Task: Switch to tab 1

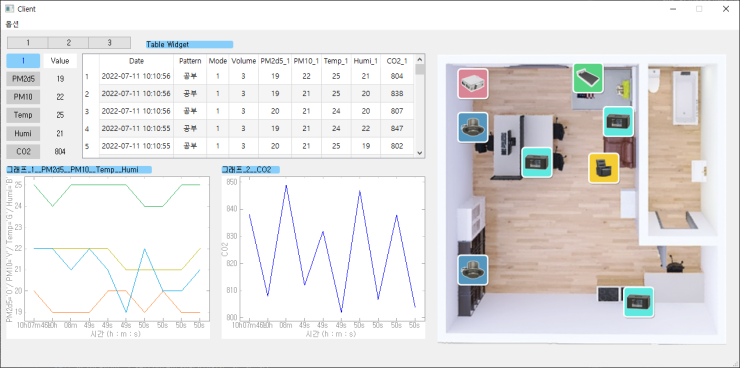Action: (x=28, y=42)
